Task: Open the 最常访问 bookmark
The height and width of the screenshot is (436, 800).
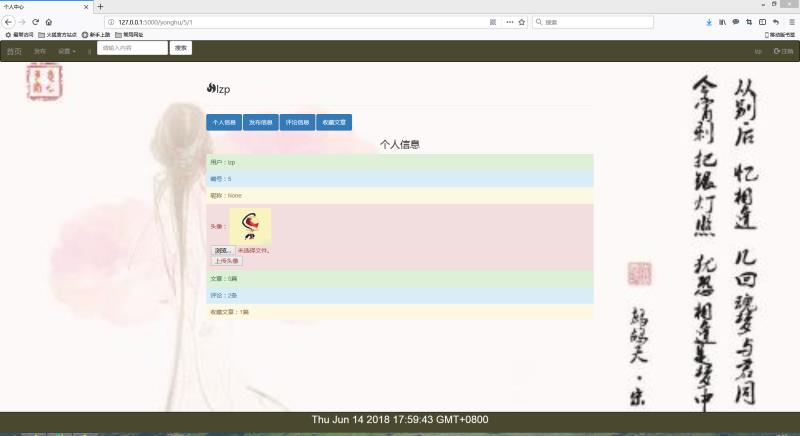Action: click(19, 35)
